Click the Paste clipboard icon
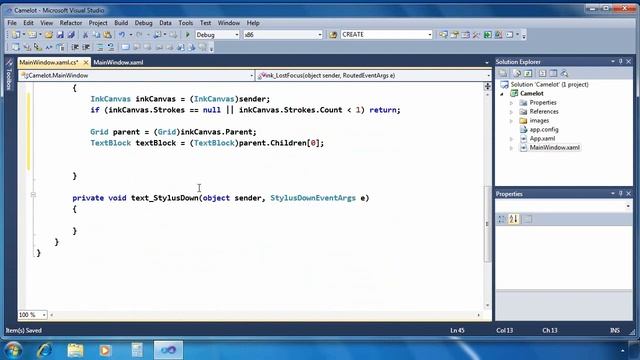Image resolution: width=640 pixels, height=360 pixels. click(x=107, y=35)
